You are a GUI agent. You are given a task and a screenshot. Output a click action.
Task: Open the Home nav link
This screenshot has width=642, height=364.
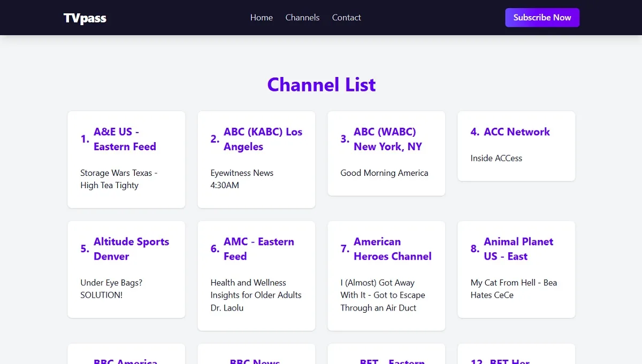pyautogui.click(x=262, y=18)
